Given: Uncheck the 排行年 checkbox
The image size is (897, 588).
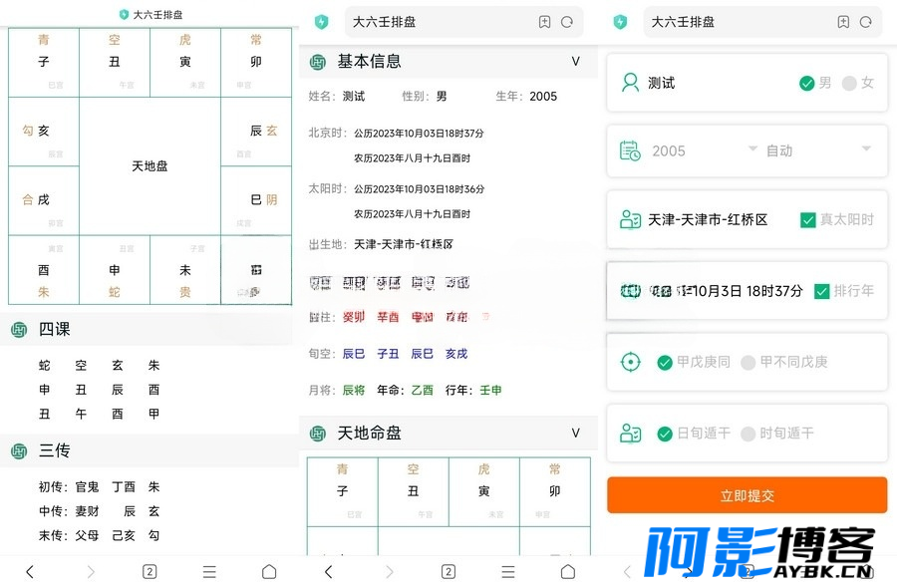Looking at the screenshot, I should [x=822, y=291].
